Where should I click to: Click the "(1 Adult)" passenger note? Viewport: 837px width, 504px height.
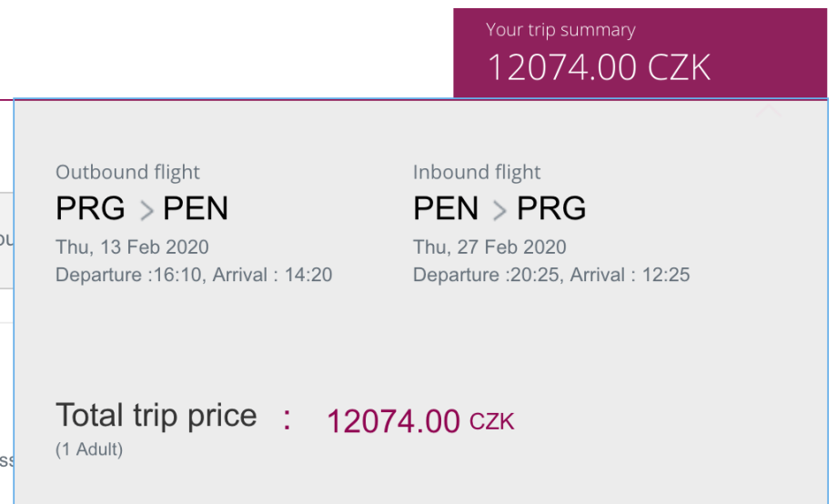click(89, 449)
